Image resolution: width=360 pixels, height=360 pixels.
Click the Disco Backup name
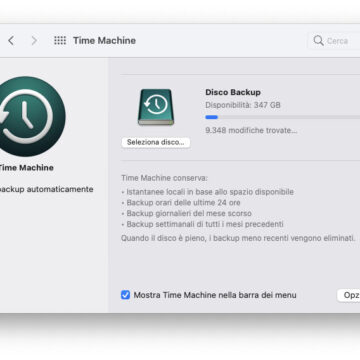[x=233, y=92]
